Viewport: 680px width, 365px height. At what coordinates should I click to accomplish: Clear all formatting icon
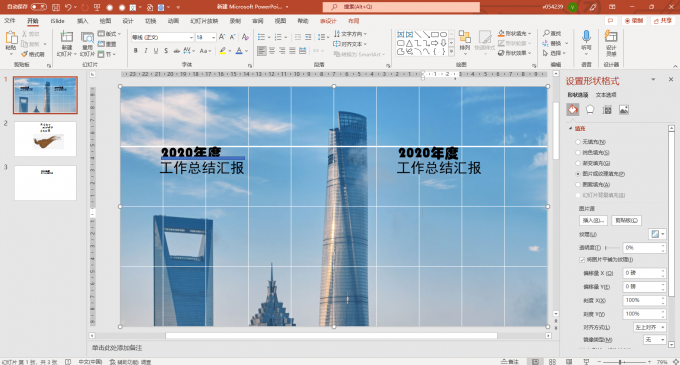coord(245,37)
